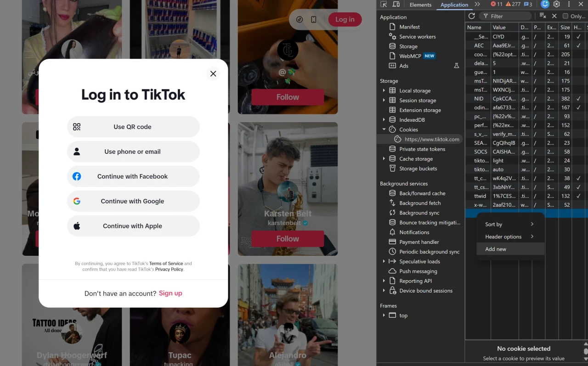Image resolution: width=588 pixels, height=366 pixels.
Task: Open the Terms of Service link
Action: [166, 264]
